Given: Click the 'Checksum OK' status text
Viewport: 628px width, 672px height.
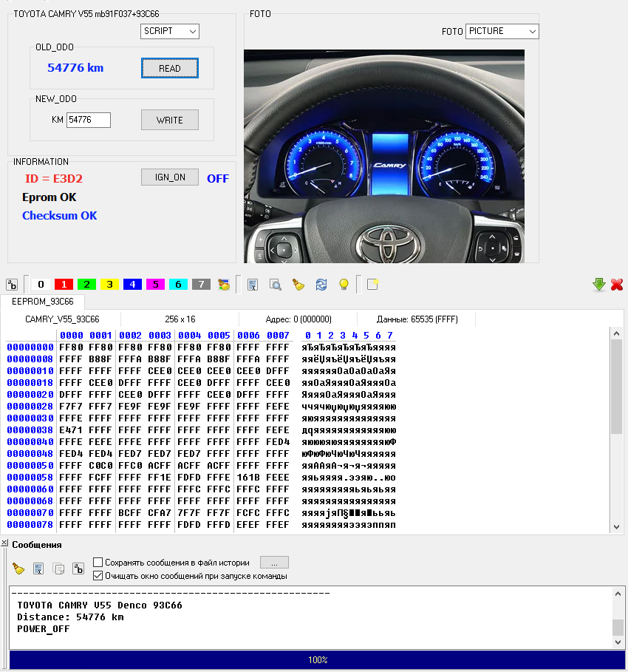Looking at the screenshot, I should click(60, 216).
